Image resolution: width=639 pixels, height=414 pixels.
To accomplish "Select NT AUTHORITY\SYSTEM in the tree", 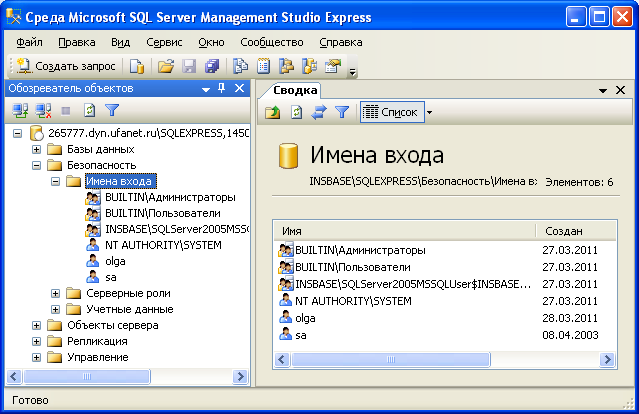I will (163, 245).
